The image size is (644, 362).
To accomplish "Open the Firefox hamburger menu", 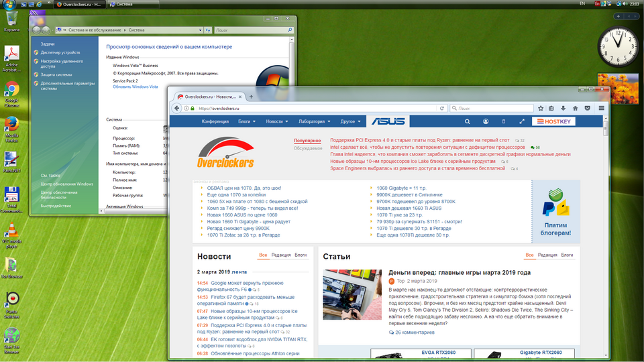I will (601, 108).
